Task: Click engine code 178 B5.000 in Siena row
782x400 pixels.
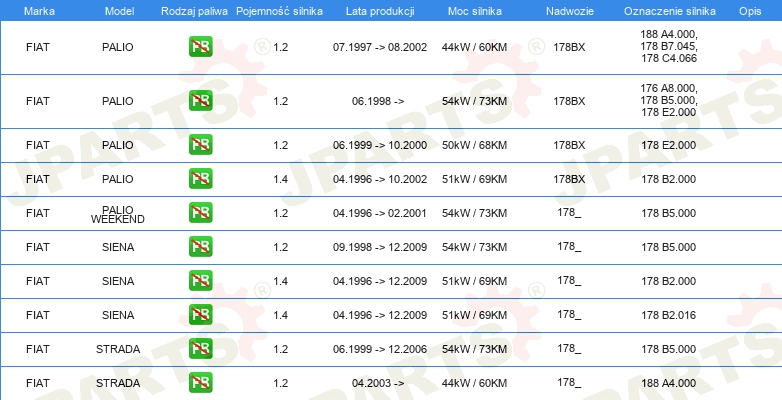Action: click(669, 247)
